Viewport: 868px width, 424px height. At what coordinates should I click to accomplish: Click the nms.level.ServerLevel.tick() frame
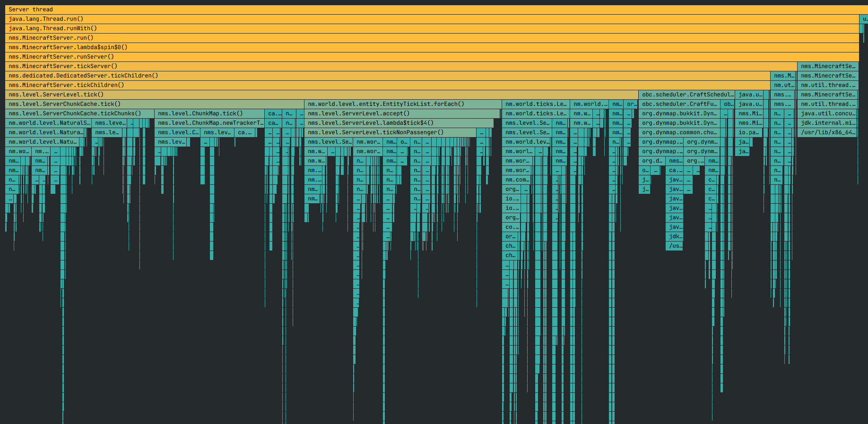point(321,95)
